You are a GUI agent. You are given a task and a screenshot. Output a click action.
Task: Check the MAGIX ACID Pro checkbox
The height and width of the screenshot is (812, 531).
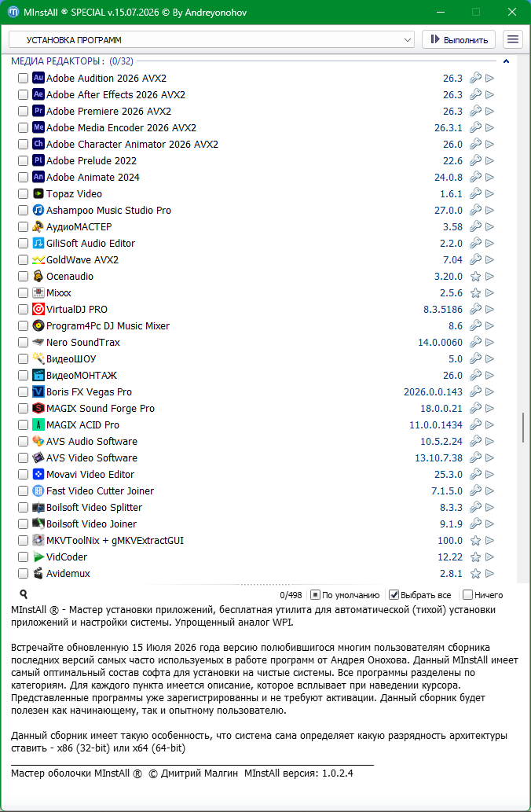click(23, 425)
